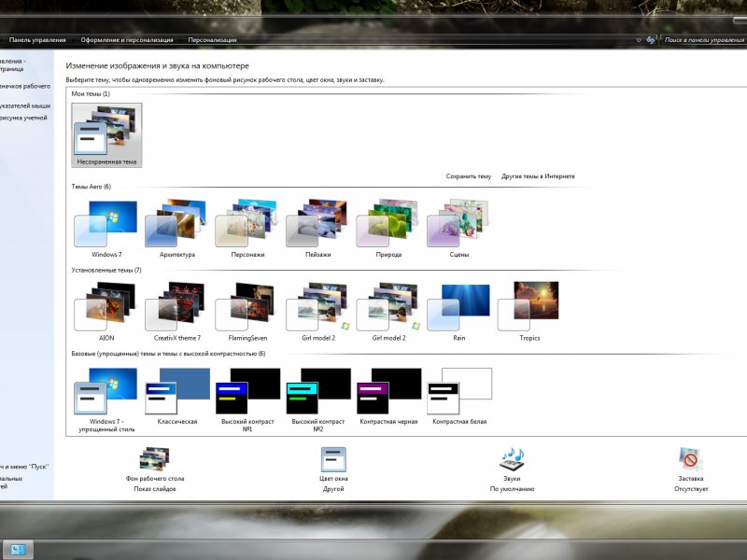Apply the Пейзажи theme
The height and width of the screenshot is (560, 747).
(318, 229)
